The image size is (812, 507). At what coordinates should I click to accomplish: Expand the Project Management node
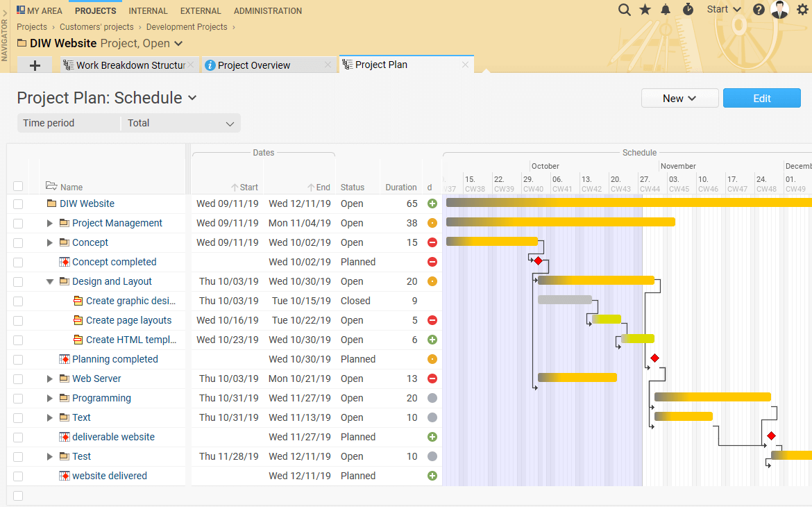[x=50, y=223]
